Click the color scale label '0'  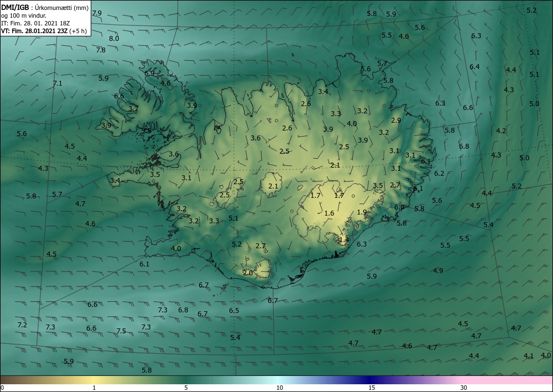pyautogui.click(x=2, y=388)
